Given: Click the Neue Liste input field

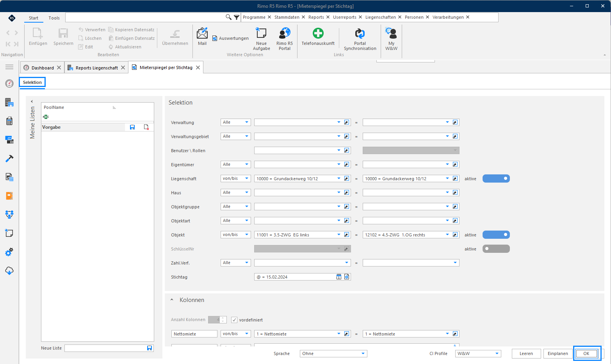Looking at the screenshot, I should tap(105, 348).
